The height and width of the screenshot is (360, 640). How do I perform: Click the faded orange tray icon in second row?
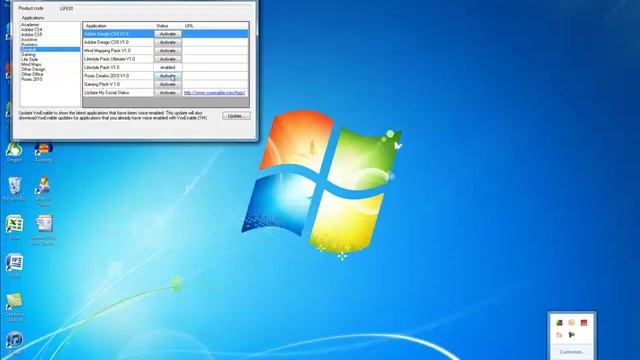coord(560,335)
